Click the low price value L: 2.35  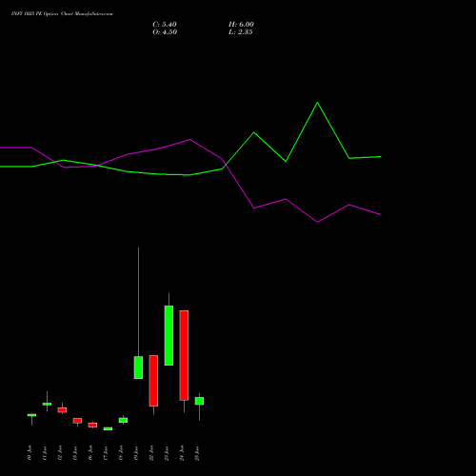pyautogui.click(x=241, y=32)
